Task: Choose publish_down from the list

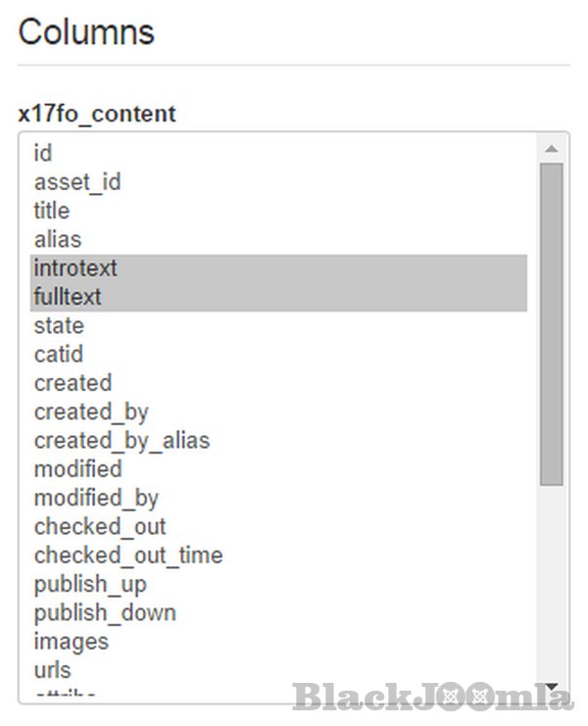Action: 105,612
